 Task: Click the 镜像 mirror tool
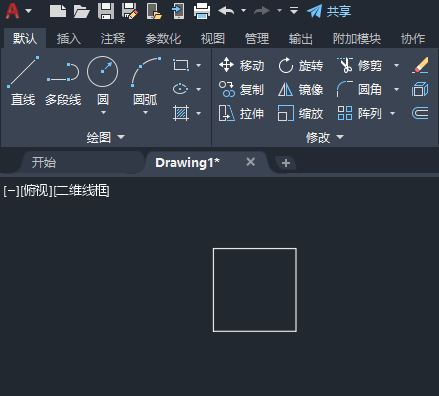[x=300, y=89]
